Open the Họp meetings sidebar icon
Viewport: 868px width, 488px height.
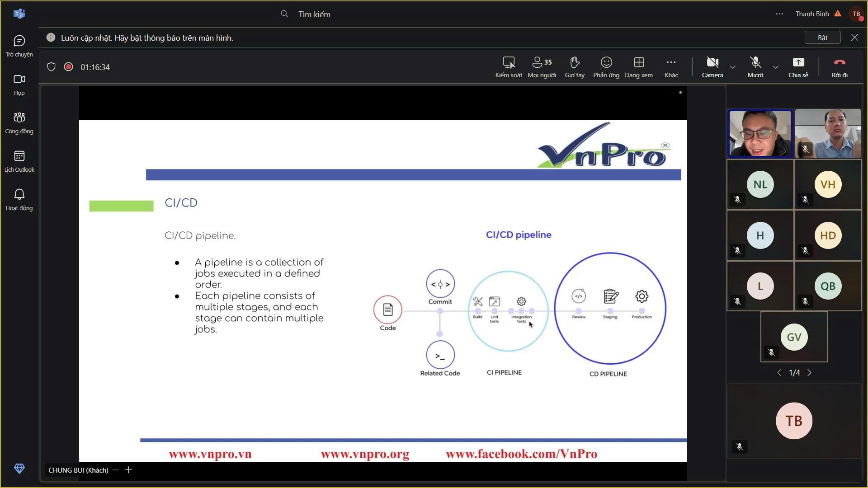tap(19, 80)
